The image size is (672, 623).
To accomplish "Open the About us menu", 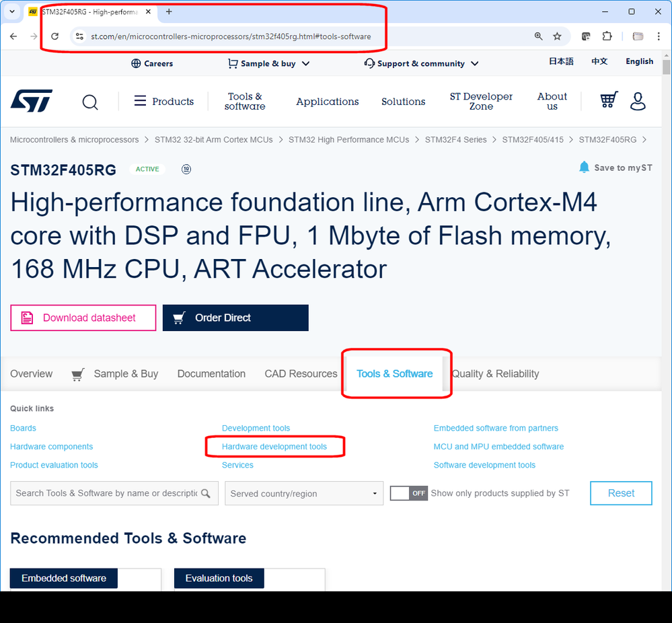I will (x=552, y=102).
